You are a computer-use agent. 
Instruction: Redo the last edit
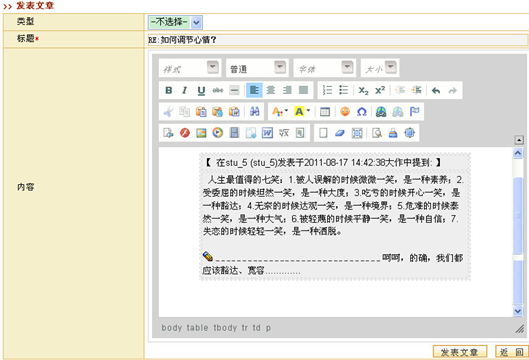[x=452, y=90]
